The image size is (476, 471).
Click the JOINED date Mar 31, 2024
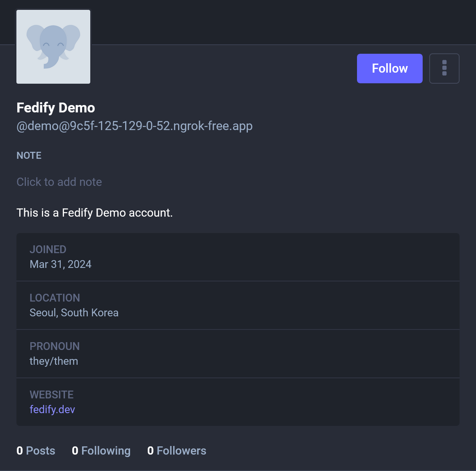60,264
